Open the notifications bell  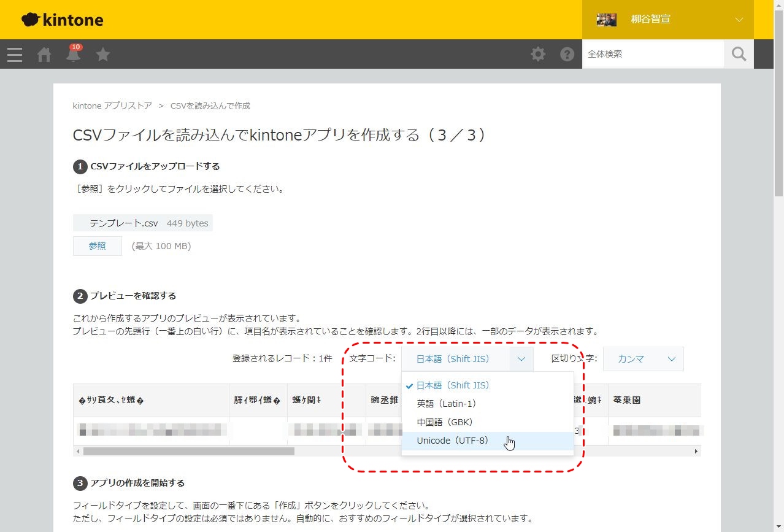pos(74,55)
